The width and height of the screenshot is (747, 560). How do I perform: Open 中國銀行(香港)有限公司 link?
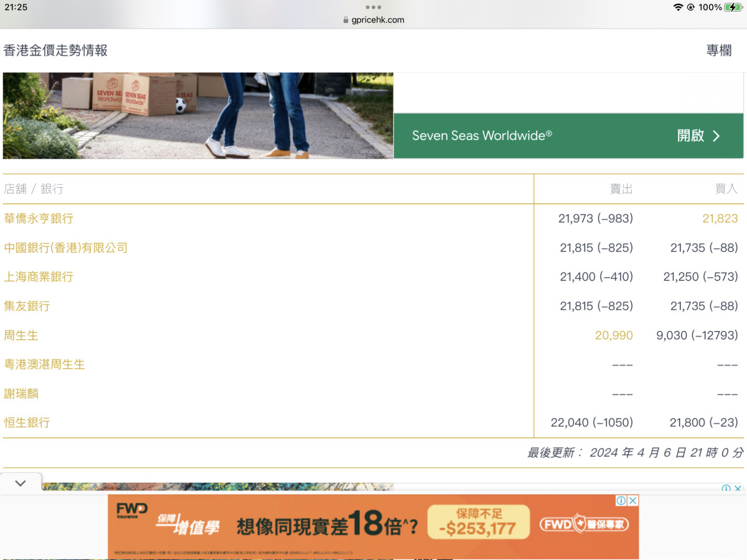(65, 248)
